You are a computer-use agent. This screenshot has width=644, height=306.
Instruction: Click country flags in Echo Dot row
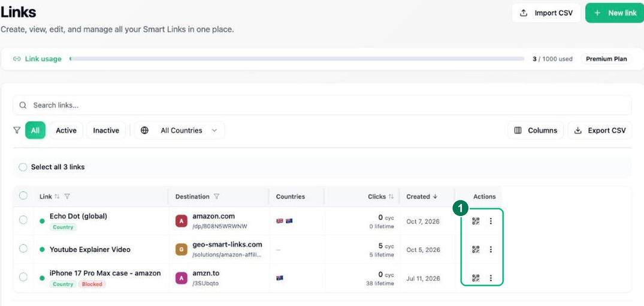pos(284,221)
